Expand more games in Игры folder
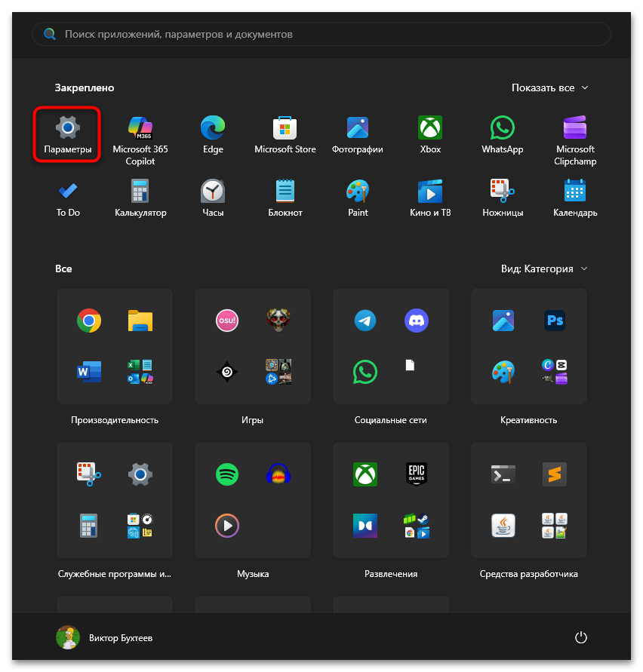Screen dimensions: 643x672 tap(278, 372)
